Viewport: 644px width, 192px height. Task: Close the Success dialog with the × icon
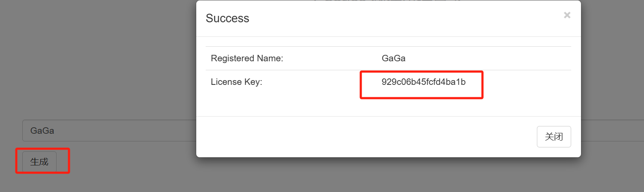point(567,15)
